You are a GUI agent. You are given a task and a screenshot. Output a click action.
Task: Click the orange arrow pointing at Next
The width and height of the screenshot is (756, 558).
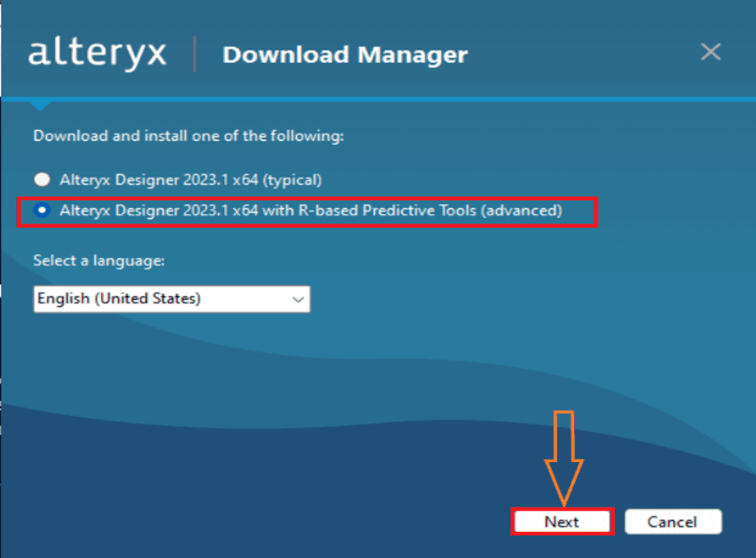[x=563, y=457]
